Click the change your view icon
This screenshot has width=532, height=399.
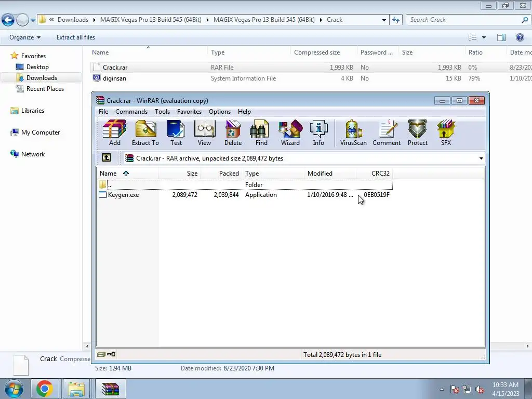pyautogui.click(x=473, y=37)
